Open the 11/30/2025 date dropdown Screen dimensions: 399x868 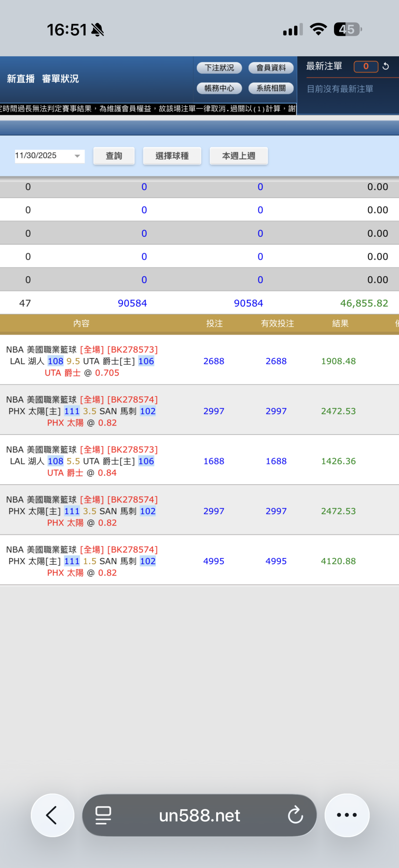click(50, 156)
